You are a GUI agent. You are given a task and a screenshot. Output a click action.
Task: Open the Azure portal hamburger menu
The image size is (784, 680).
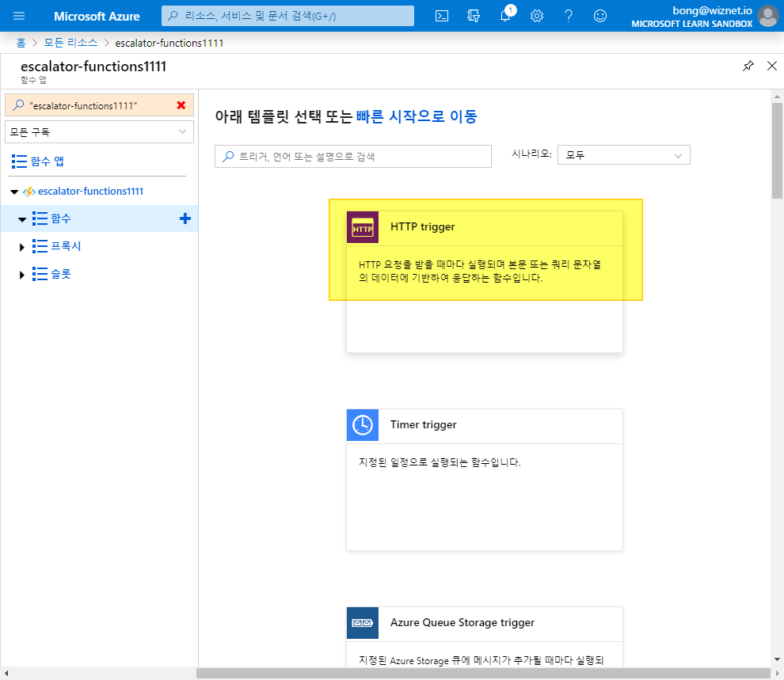tap(19, 16)
